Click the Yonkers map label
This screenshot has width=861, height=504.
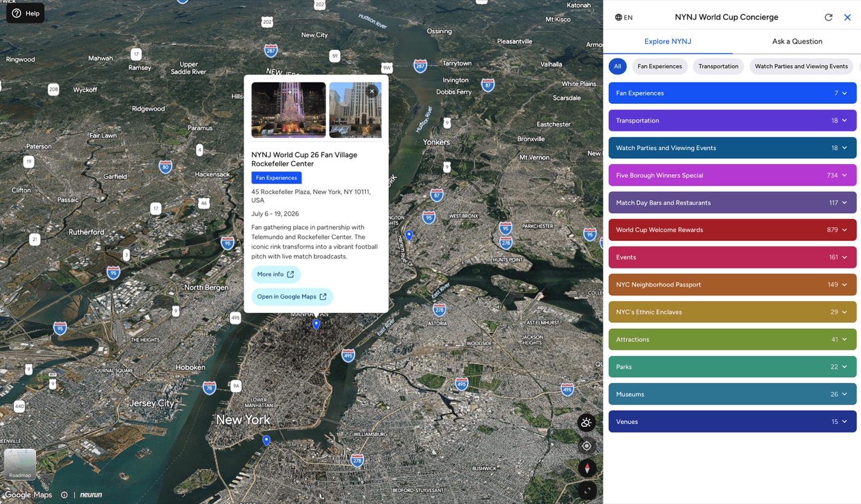click(437, 142)
